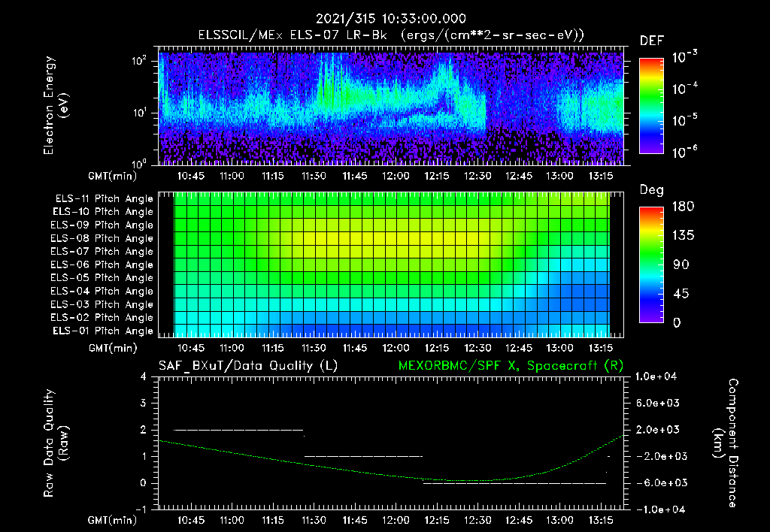This screenshot has width=770, height=532.
Task: Select the ELS-11 Pitch Angle row label
Action: pos(104,199)
